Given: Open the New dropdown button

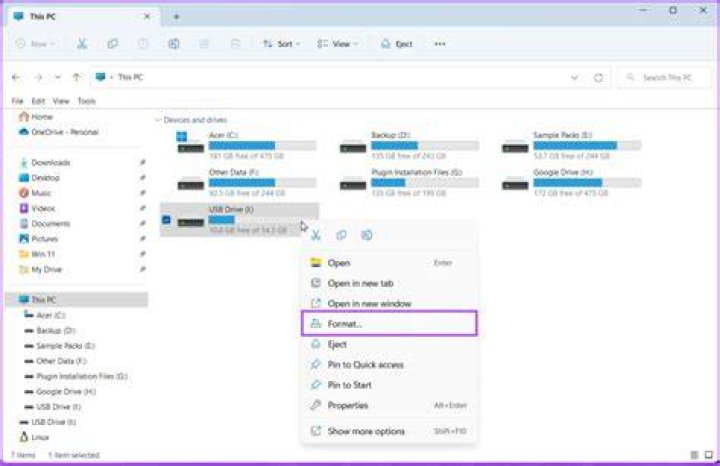Looking at the screenshot, I should pyautogui.click(x=35, y=44).
